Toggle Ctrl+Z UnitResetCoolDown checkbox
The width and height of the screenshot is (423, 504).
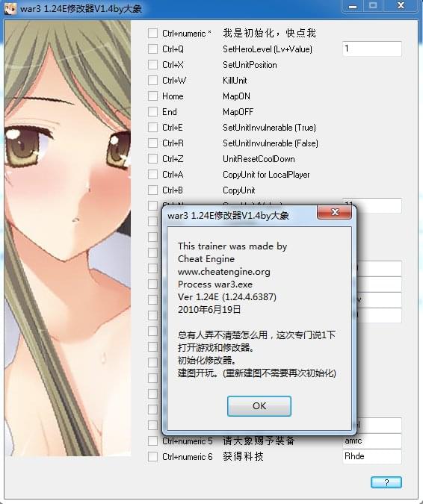(x=152, y=159)
